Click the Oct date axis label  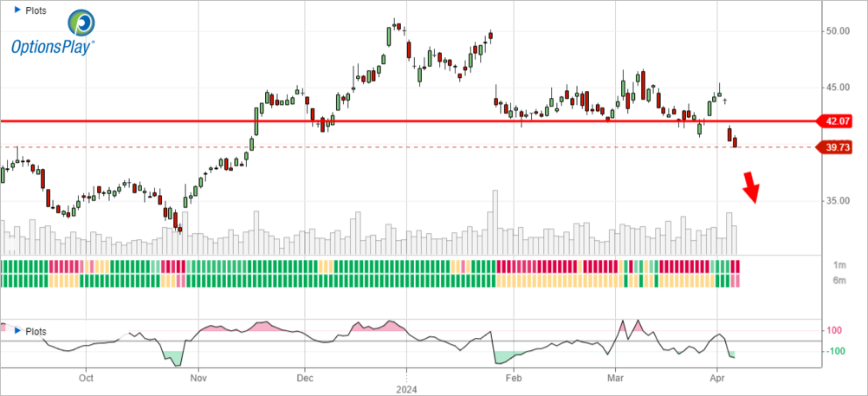[x=86, y=378]
